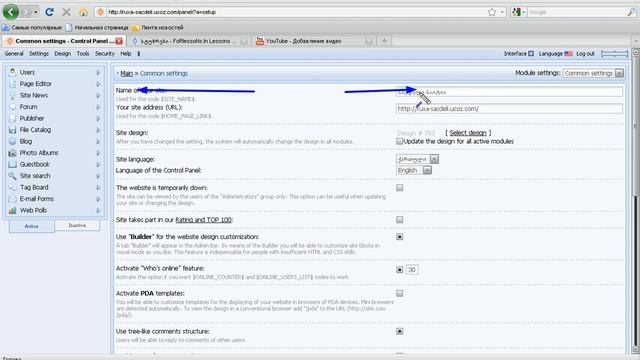Screen dimensions: 640x360
Task: Click the Who's online minutes field
Action: [412, 270]
